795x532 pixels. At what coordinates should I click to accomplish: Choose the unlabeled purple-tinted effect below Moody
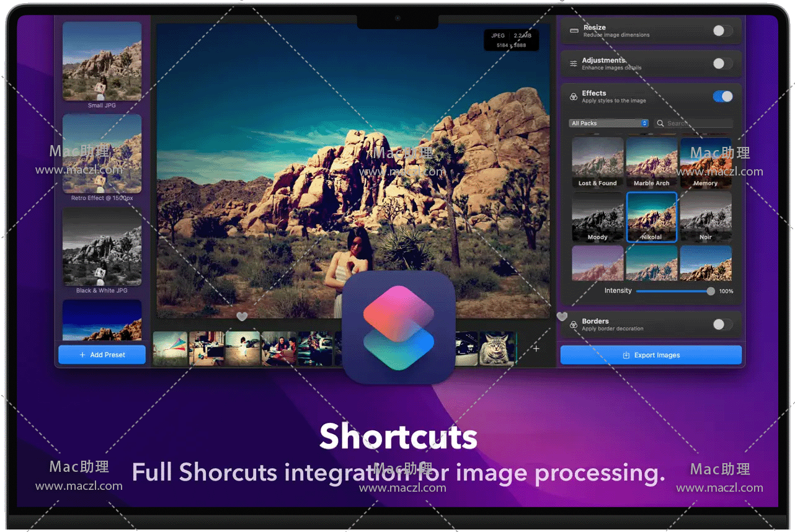tap(598, 263)
